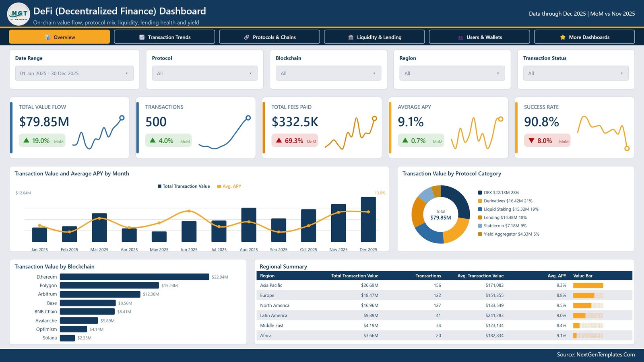Sort by the Transactions column header
Image resolution: width=644 pixels, height=362 pixels.
(x=428, y=276)
